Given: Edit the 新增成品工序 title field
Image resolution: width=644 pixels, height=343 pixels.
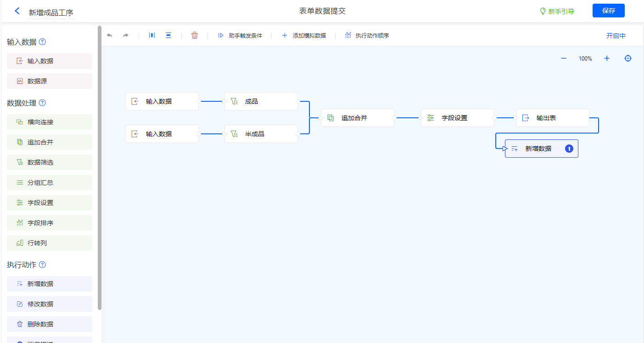Looking at the screenshot, I should (51, 12).
